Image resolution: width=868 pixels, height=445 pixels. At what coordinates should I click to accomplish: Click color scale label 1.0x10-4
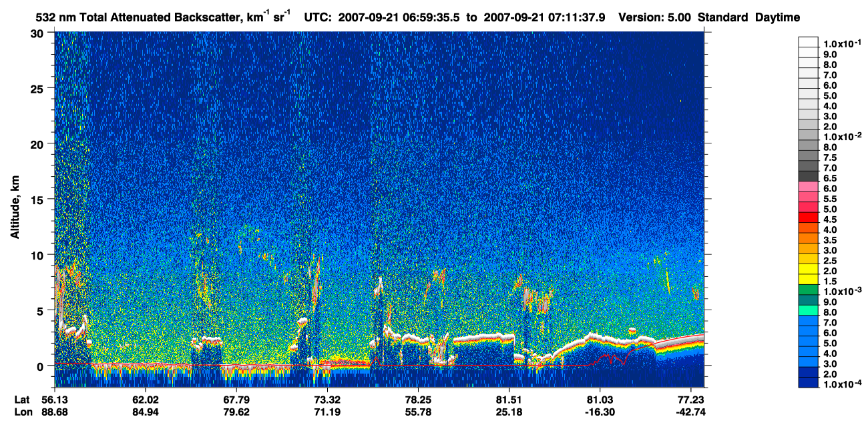(843, 385)
